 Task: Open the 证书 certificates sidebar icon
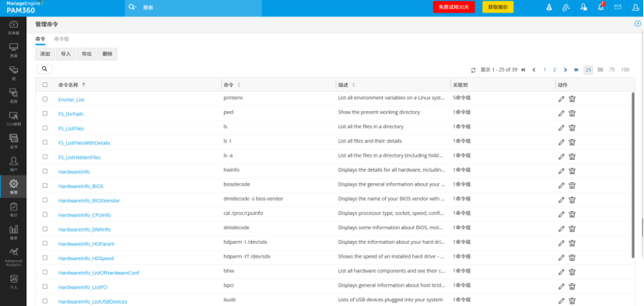(13, 141)
